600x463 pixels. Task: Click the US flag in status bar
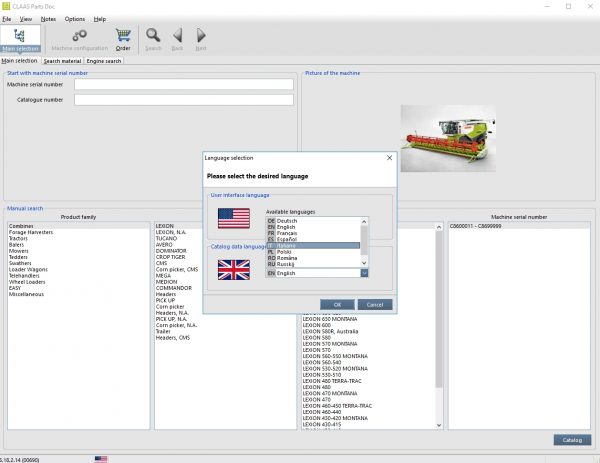pos(101,459)
